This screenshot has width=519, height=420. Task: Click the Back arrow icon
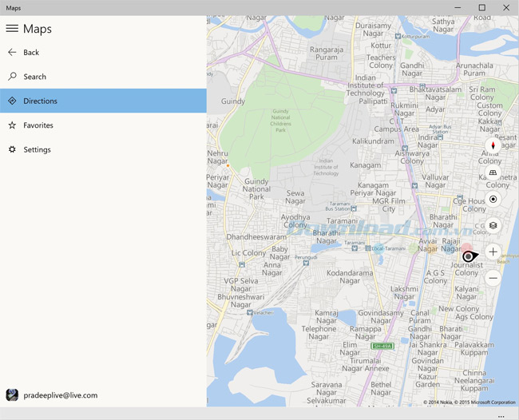pos(12,53)
